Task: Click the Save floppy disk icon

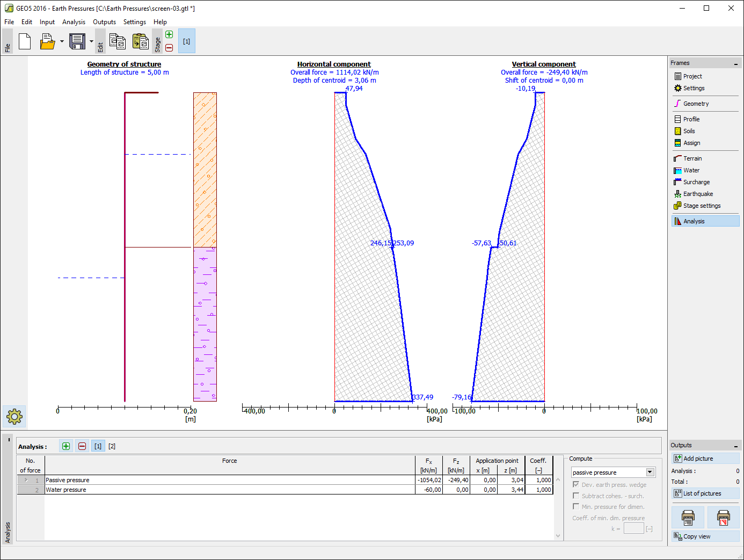Action: pos(77,41)
